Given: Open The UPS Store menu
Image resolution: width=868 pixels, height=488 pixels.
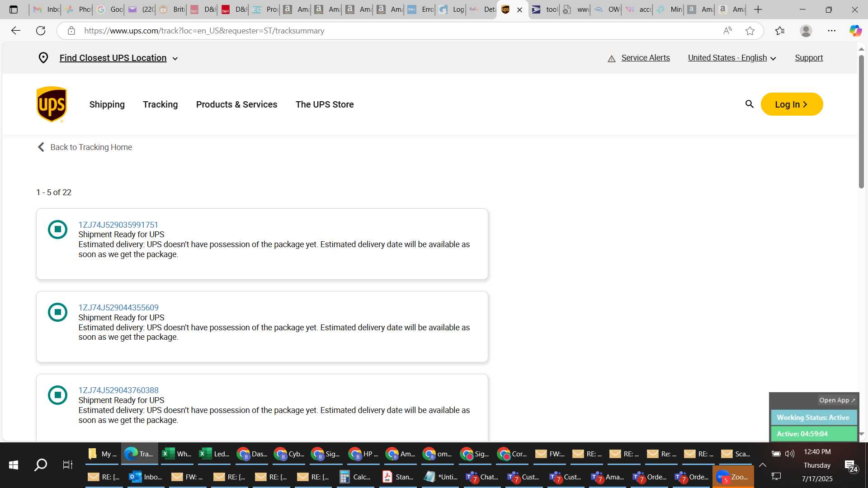Looking at the screenshot, I should pos(325,104).
